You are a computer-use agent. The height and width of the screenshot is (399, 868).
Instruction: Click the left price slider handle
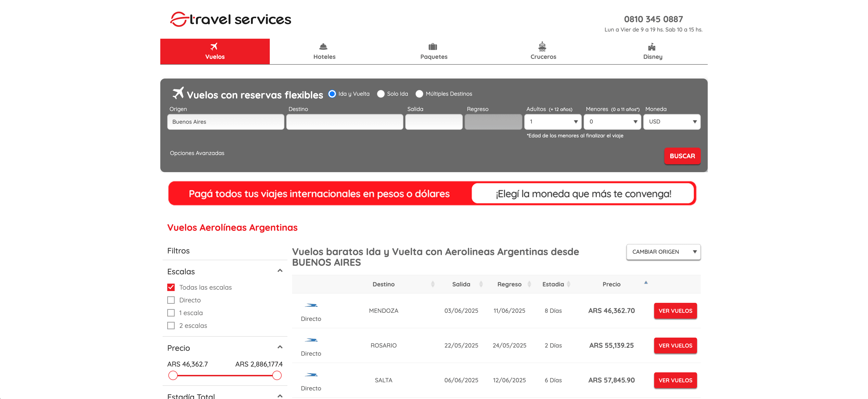tap(173, 375)
